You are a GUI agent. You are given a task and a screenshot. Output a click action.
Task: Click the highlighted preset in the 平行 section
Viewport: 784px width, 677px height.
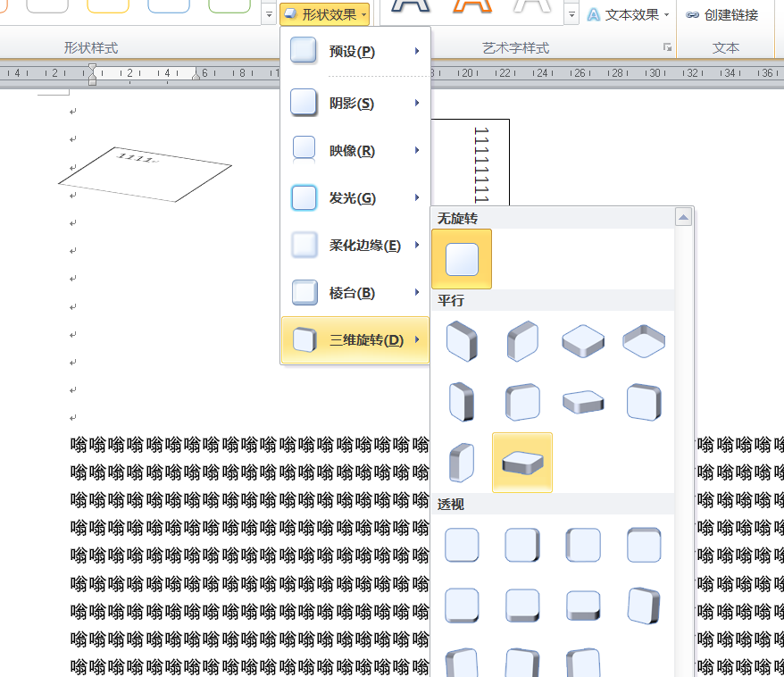tap(522, 462)
